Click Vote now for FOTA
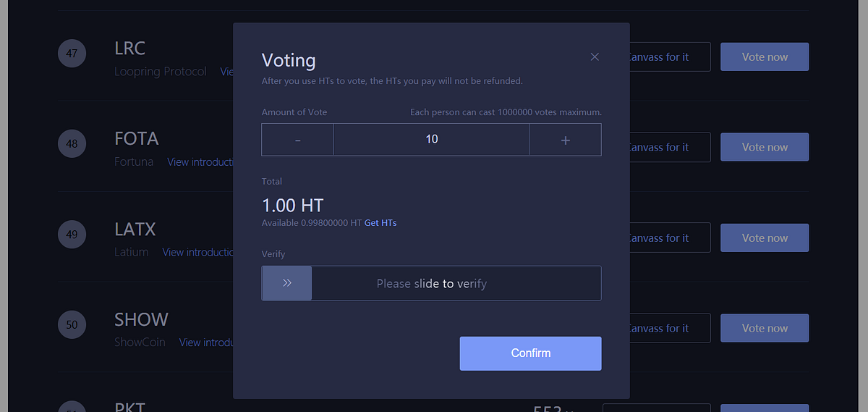 pos(765,147)
